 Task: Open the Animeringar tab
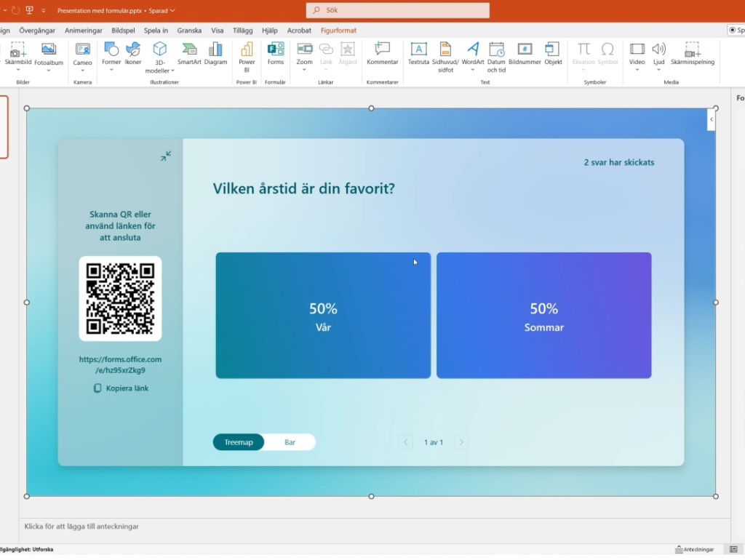click(x=84, y=31)
